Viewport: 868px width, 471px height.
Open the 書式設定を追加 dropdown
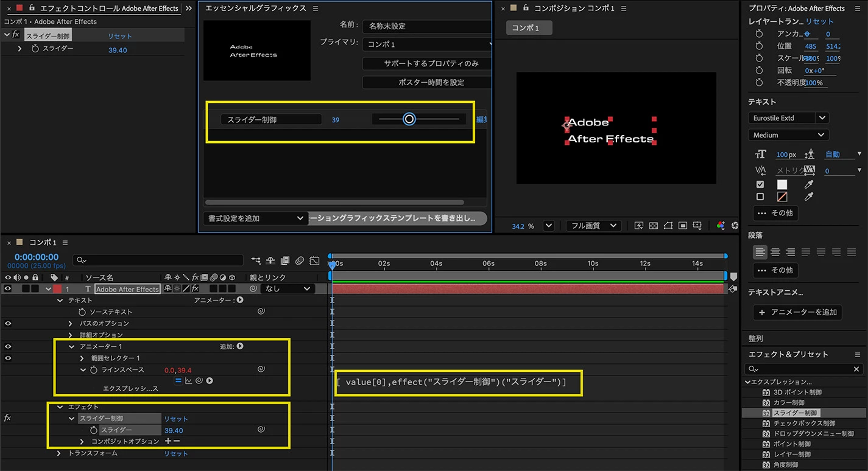pos(255,218)
